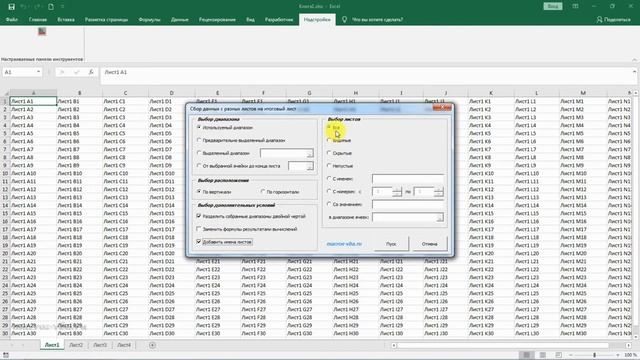Open the Разработчик ribbon tab
The image size is (640, 360).
[279, 19]
